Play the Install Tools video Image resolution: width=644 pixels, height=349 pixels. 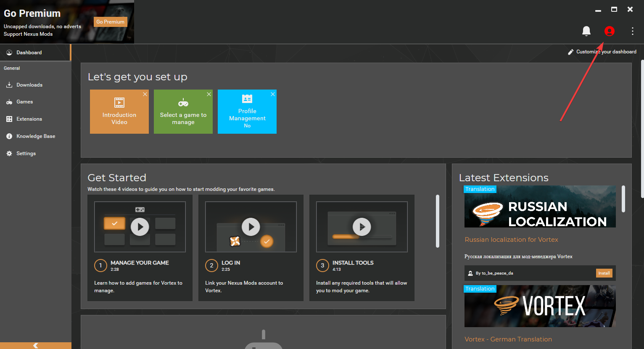362,227
